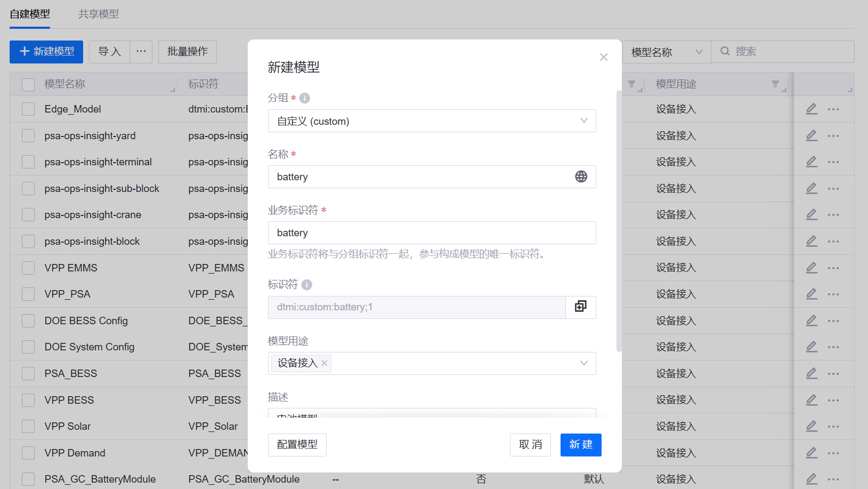Click the 取消 button
The image size is (868, 489).
530,445
